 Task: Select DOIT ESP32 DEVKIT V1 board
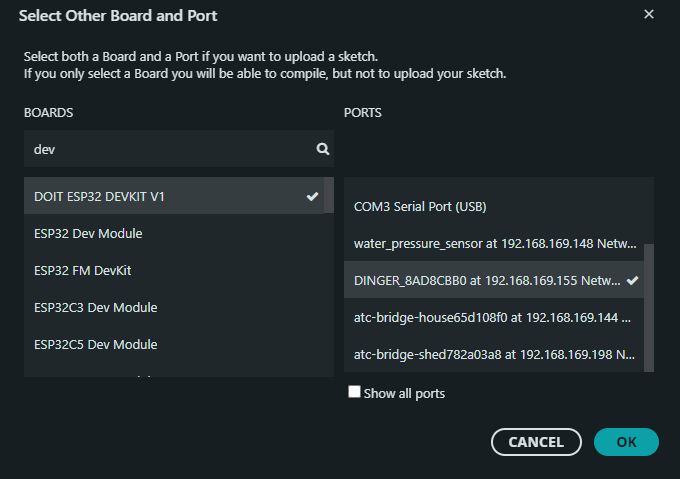click(100, 196)
